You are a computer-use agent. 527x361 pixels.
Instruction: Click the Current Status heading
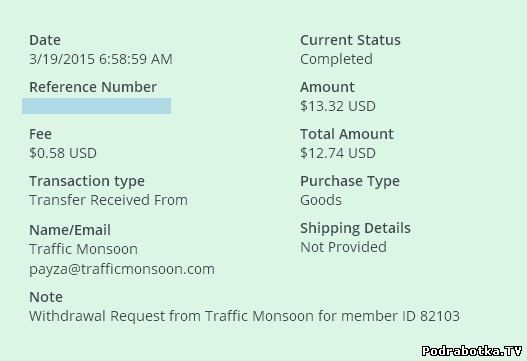tap(350, 40)
